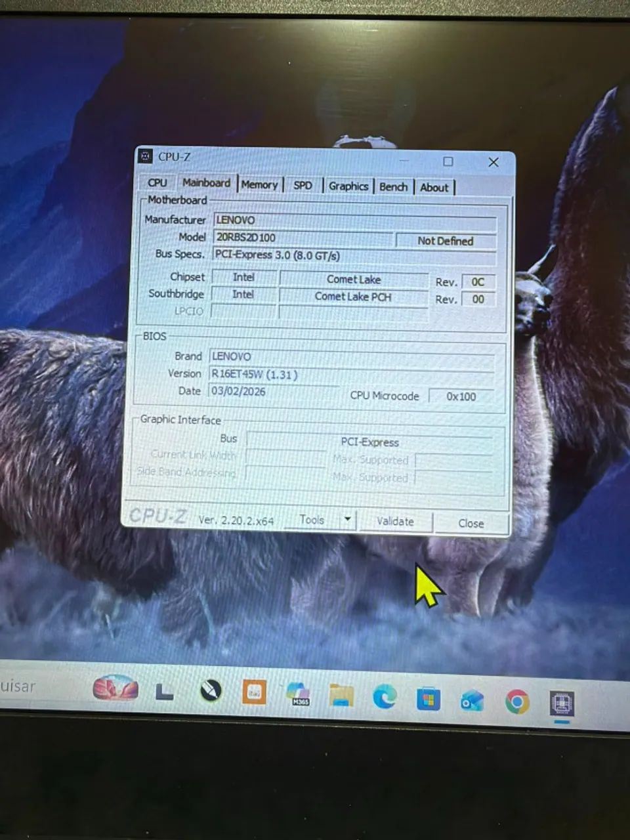Launch Microsoft Edge from the taskbar

[385, 697]
